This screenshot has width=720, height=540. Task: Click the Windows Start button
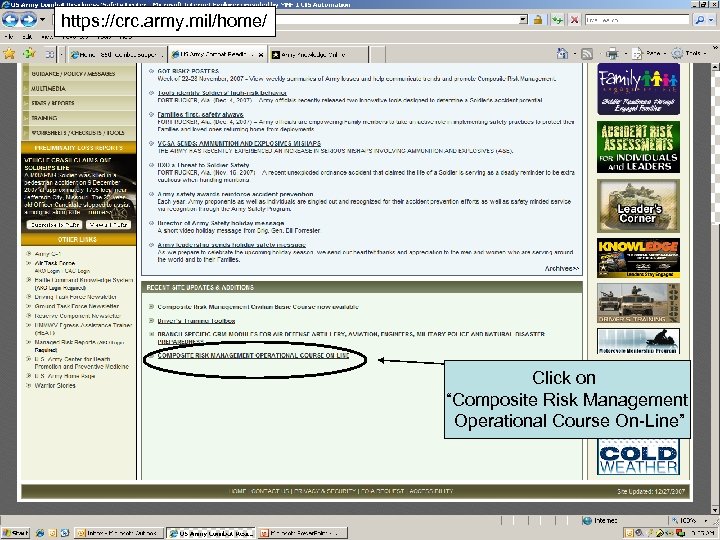(16, 533)
